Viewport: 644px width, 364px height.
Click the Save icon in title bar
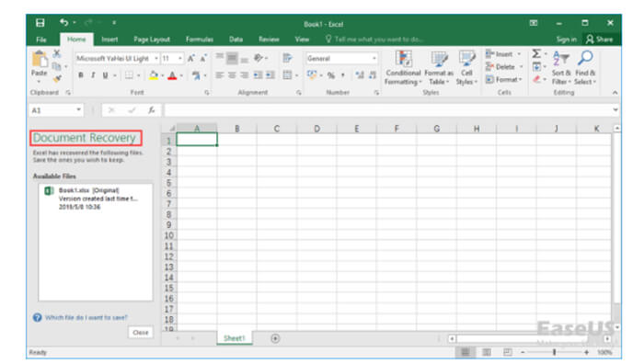[40, 23]
